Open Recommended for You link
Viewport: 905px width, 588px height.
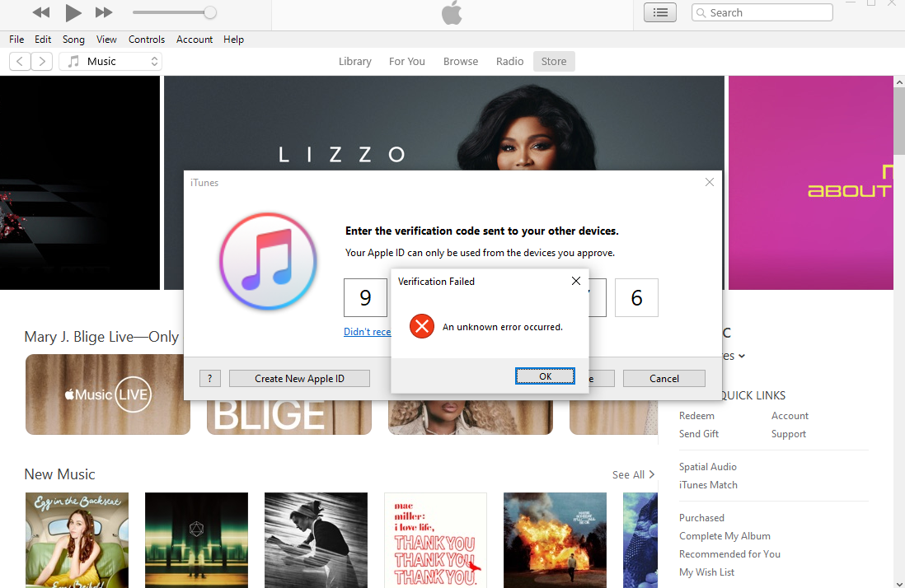click(729, 554)
